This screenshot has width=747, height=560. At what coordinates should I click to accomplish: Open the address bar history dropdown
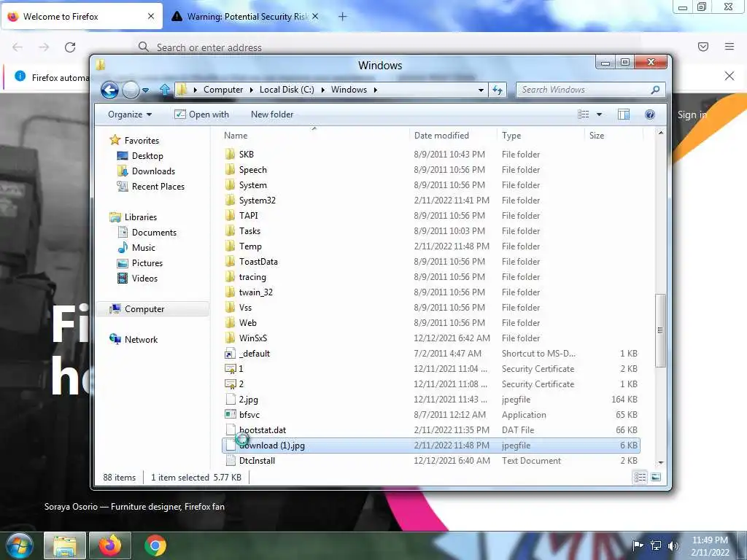tap(481, 90)
